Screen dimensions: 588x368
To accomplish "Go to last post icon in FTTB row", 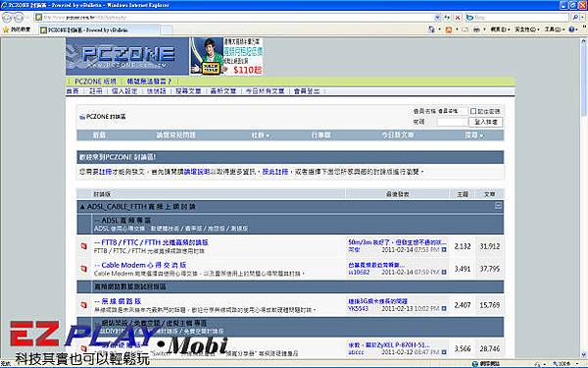I will [444, 249].
